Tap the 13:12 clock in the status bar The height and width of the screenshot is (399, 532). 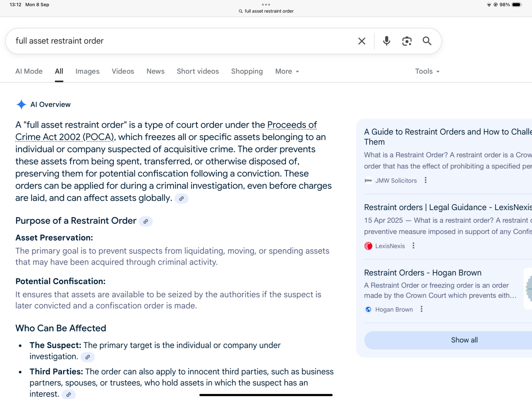[x=16, y=5]
